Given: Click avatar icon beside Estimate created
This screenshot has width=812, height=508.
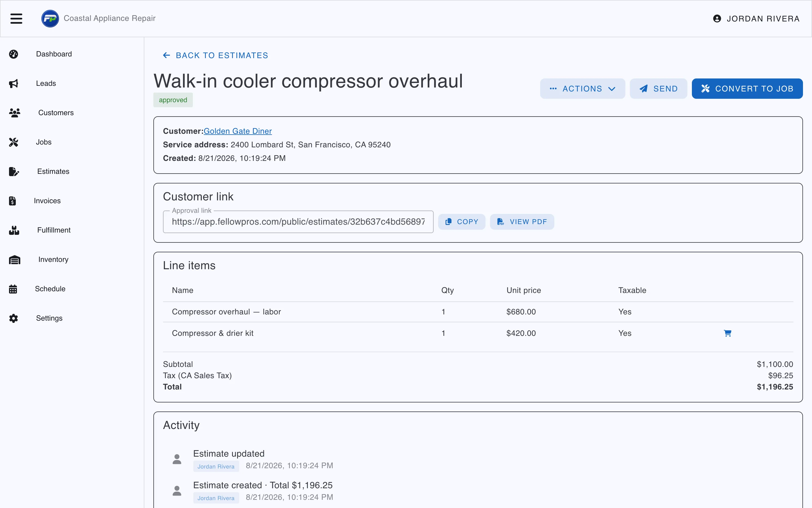Looking at the screenshot, I should click(177, 491).
